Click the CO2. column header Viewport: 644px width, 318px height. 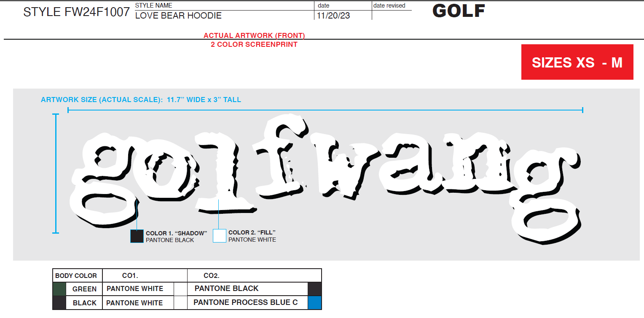(212, 276)
